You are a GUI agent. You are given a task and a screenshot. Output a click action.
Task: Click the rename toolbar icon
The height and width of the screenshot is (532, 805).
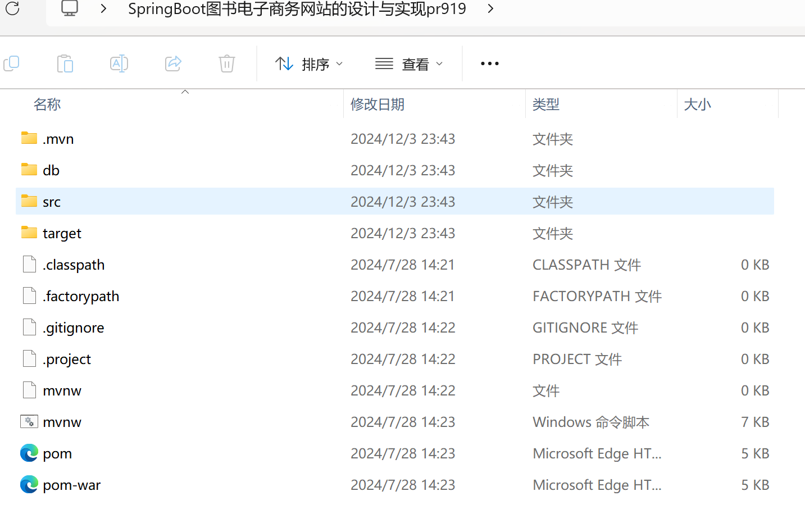tap(119, 63)
